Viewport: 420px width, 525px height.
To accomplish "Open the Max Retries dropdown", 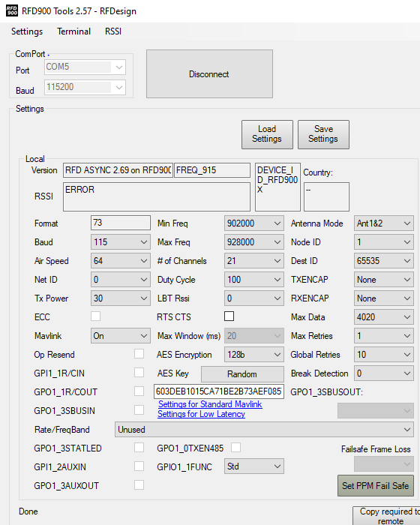I will coord(384,336).
